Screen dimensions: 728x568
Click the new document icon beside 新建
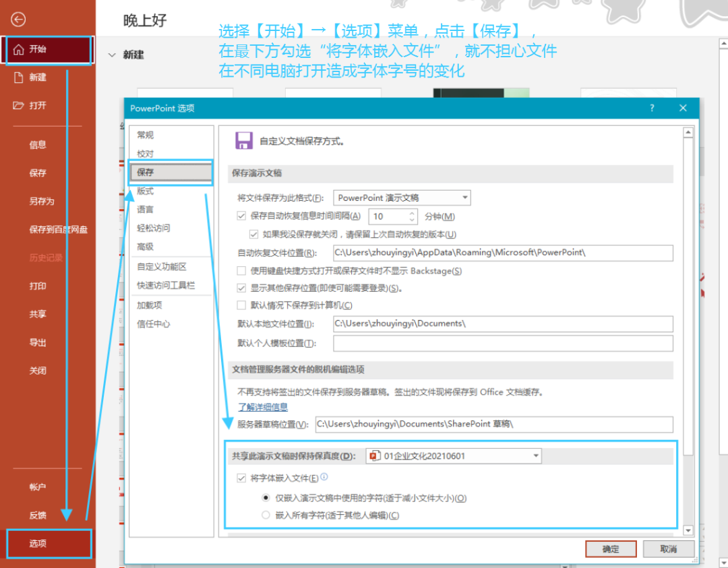pyautogui.click(x=19, y=77)
